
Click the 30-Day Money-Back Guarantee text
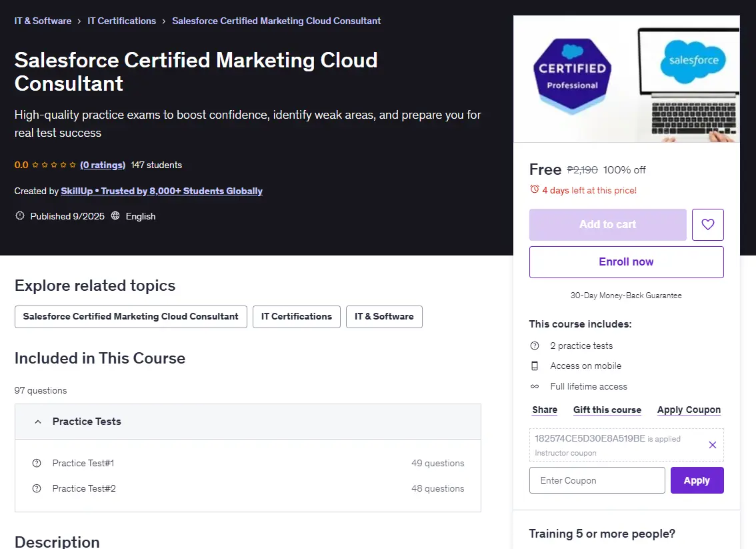point(626,296)
